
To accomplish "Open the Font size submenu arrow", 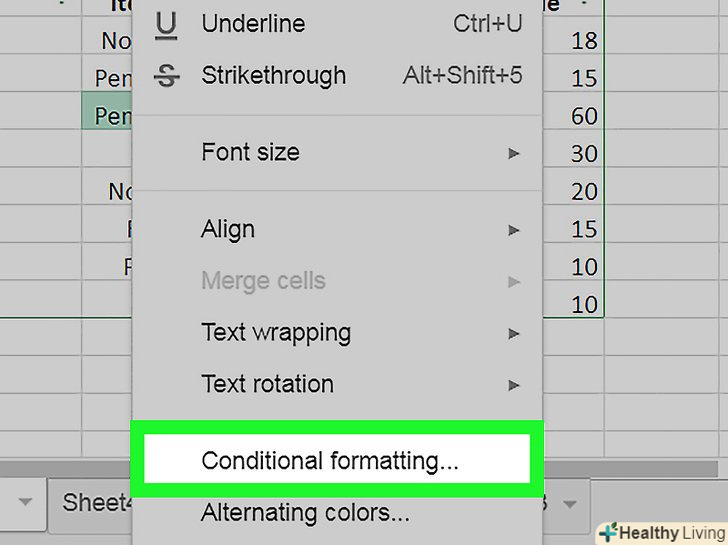I will coord(514,153).
